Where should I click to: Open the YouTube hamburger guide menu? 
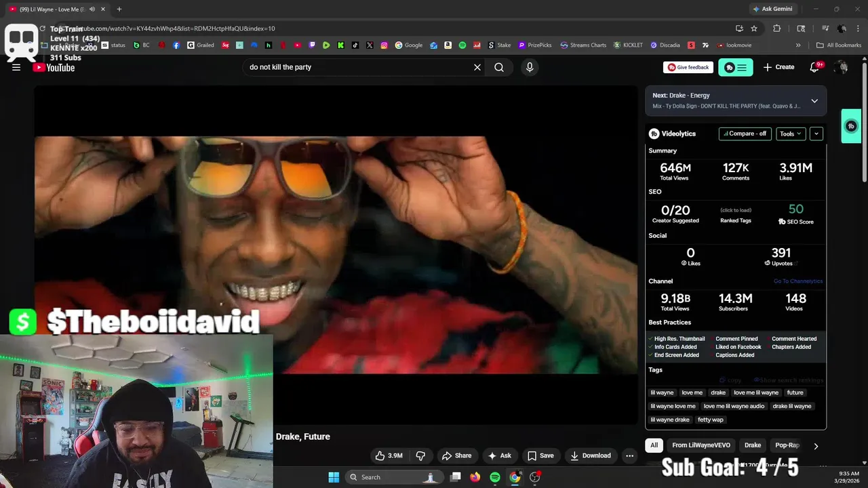click(16, 67)
